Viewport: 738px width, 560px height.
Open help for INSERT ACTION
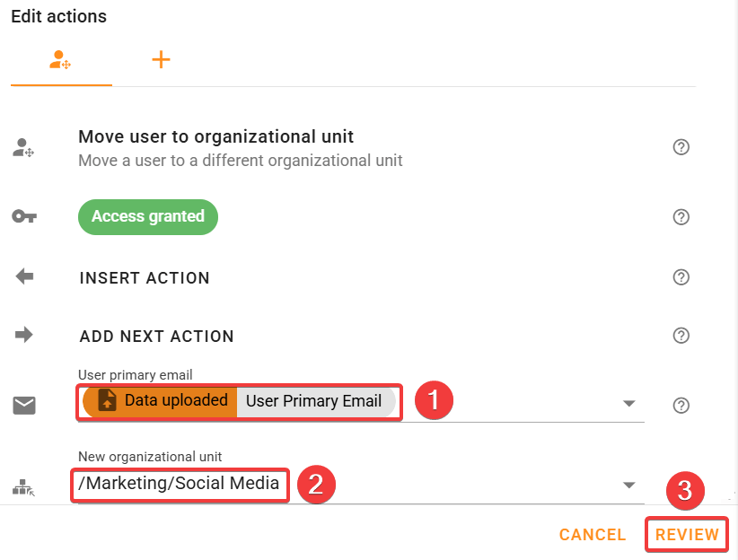pos(681,277)
